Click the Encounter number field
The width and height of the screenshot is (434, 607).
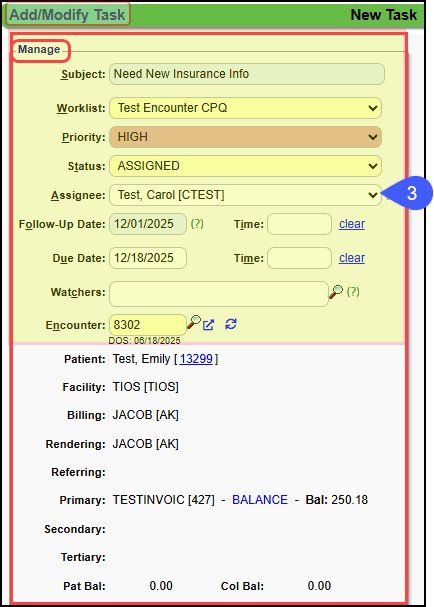tap(148, 325)
